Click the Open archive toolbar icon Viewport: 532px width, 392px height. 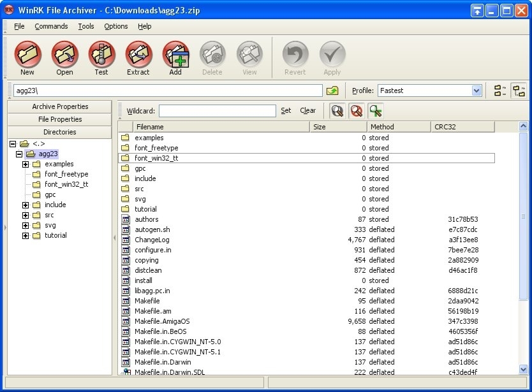pos(65,54)
